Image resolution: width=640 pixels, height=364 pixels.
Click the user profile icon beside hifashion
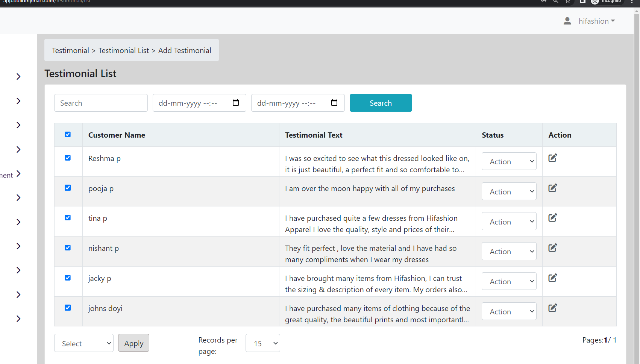pyautogui.click(x=567, y=21)
